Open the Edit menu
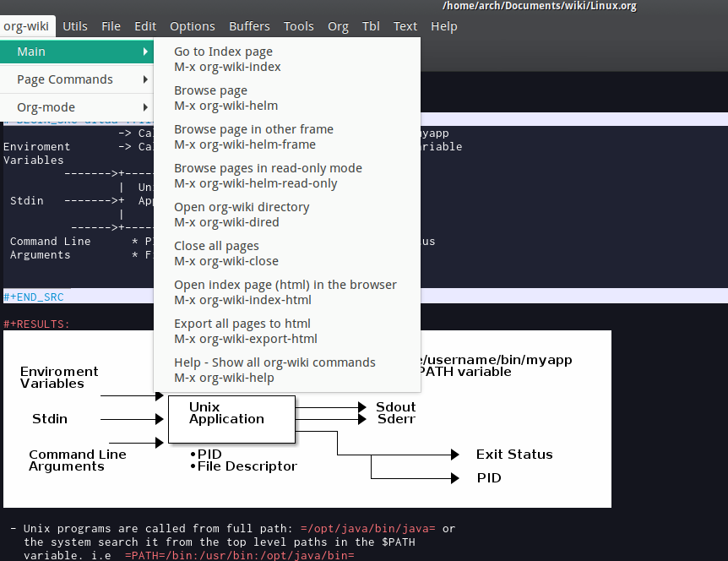This screenshot has width=728, height=561. click(145, 26)
